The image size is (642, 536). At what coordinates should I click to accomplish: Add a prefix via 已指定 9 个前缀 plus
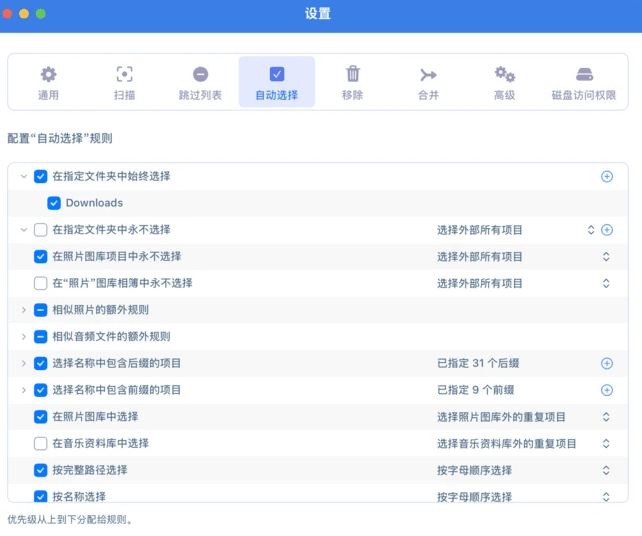point(607,390)
